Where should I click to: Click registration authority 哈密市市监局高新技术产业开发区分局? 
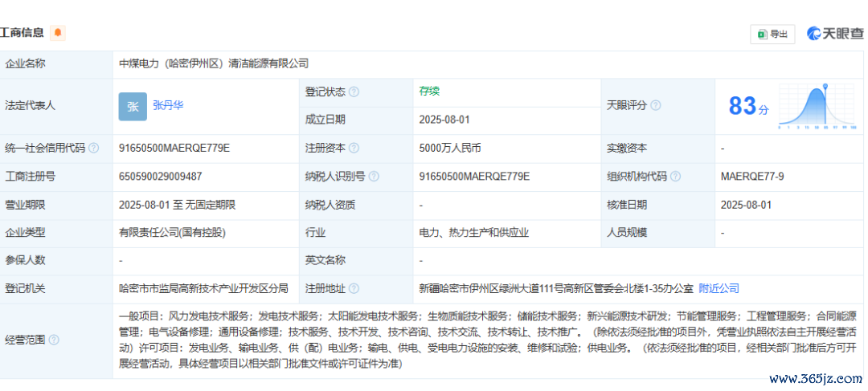point(203,289)
